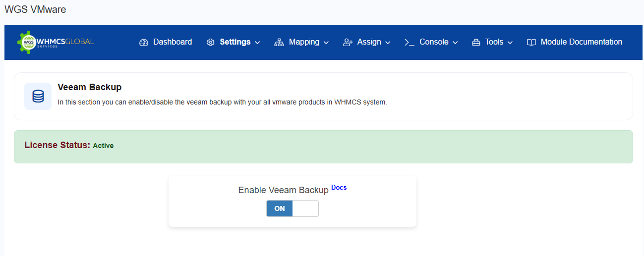Expand the Tools menu chevron
This screenshot has height=256, width=644.
pos(510,43)
